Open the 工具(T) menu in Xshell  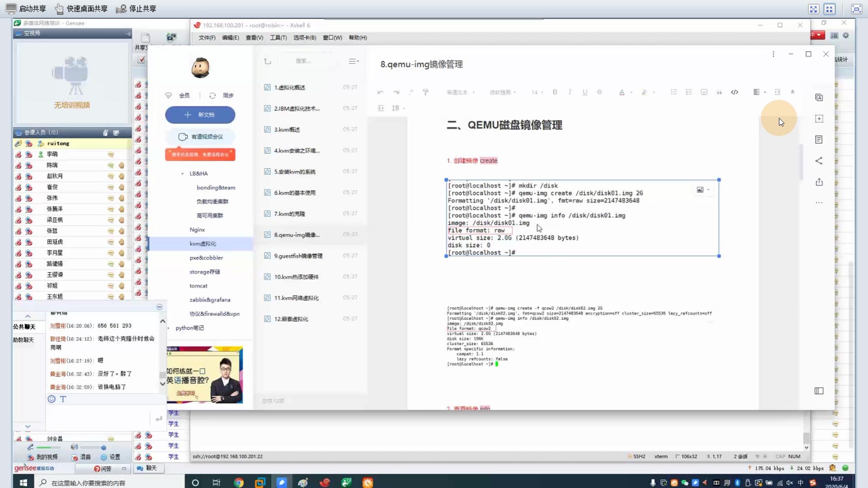277,38
